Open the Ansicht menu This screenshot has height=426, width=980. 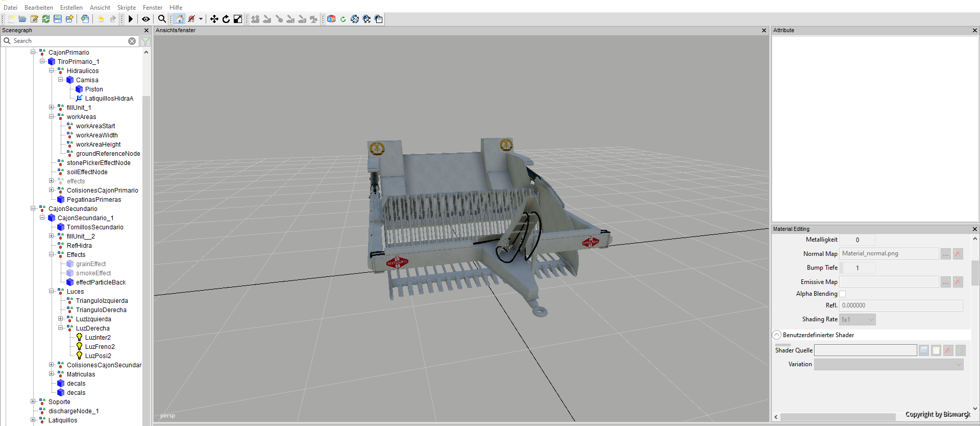[100, 8]
